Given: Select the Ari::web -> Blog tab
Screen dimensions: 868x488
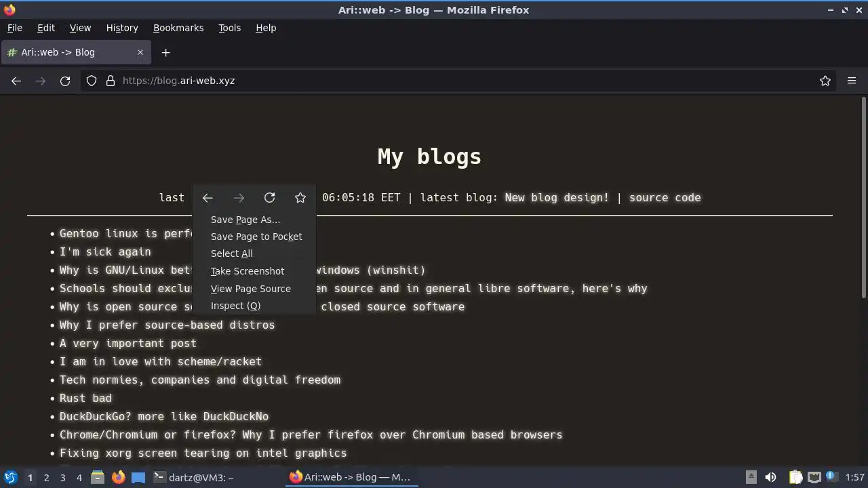Looking at the screenshot, I should [75, 52].
